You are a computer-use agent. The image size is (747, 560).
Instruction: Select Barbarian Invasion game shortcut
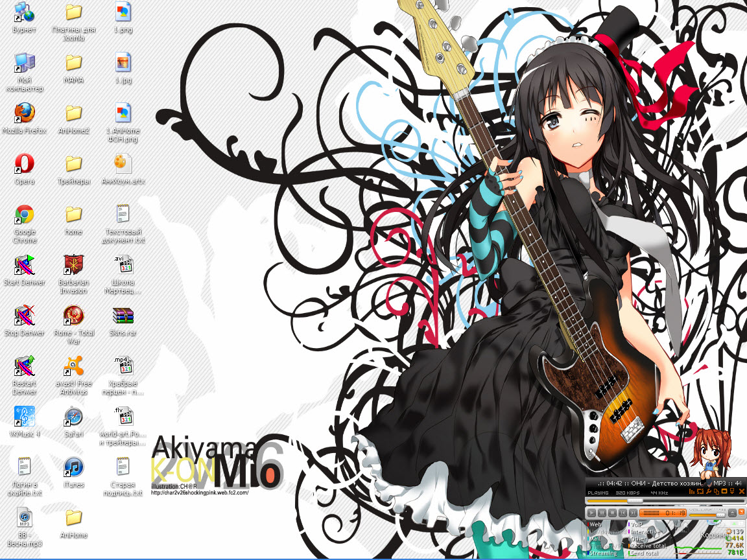(73, 274)
